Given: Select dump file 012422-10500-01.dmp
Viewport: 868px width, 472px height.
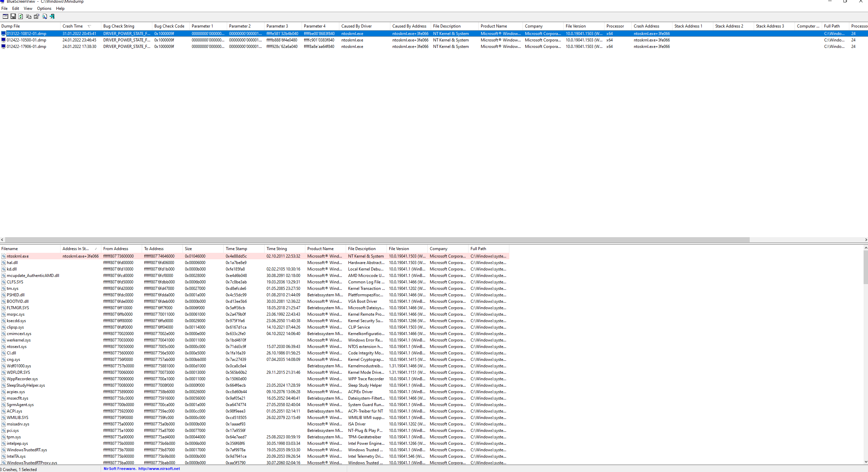Looking at the screenshot, I should [27, 40].
